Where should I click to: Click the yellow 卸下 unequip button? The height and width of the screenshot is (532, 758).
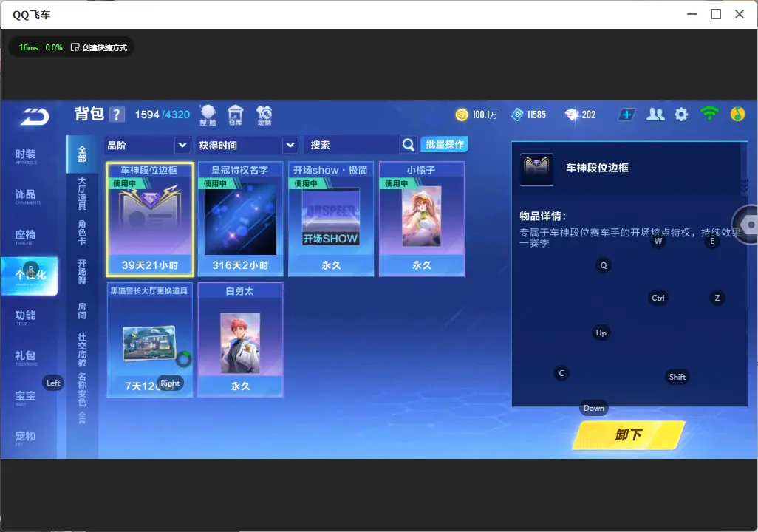[x=629, y=434]
